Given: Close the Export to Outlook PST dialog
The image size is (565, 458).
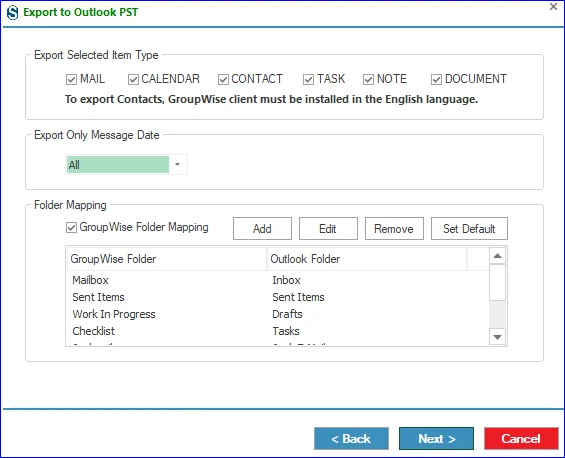Looking at the screenshot, I should click(x=553, y=6).
